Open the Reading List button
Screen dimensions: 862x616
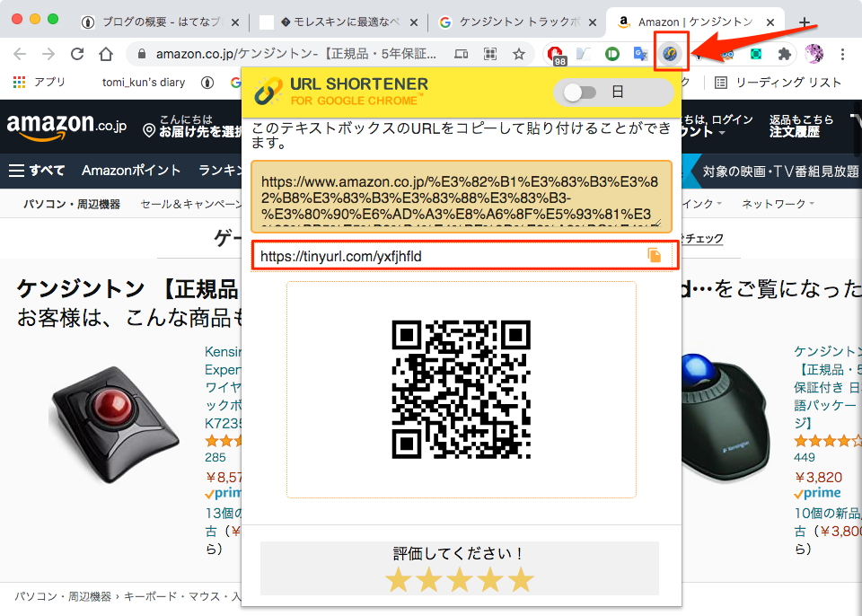tap(778, 83)
